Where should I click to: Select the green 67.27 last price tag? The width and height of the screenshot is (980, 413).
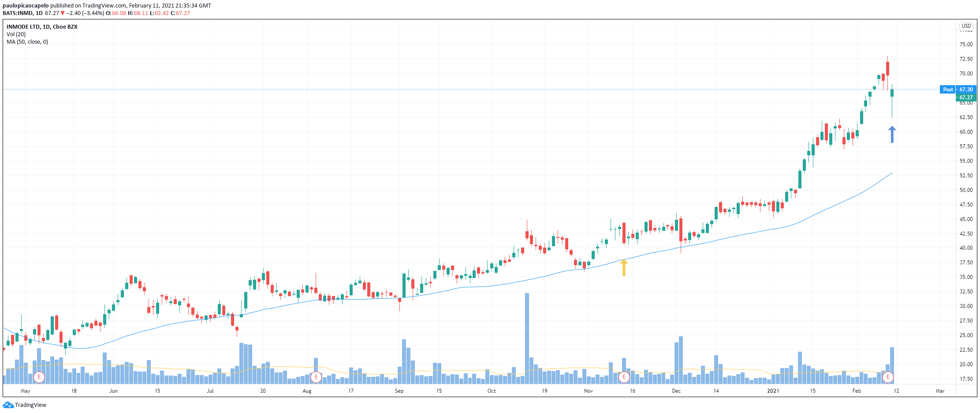(x=966, y=97)
